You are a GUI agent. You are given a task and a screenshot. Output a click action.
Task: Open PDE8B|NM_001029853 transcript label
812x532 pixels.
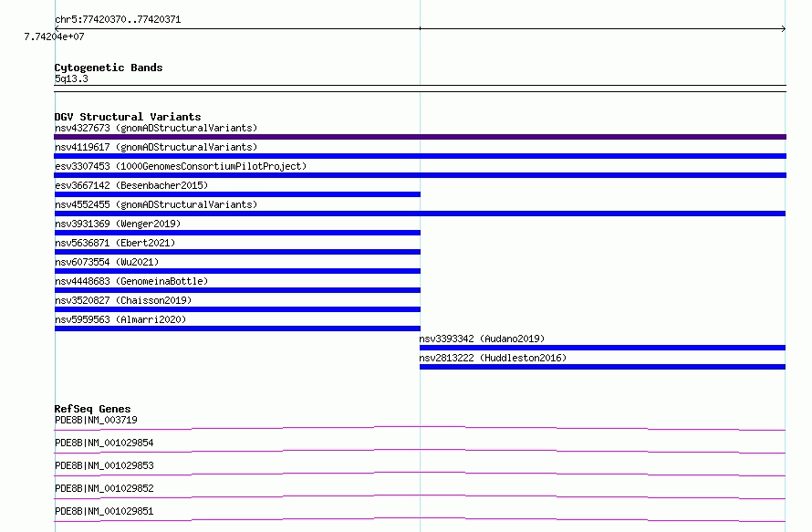point(104,465)
